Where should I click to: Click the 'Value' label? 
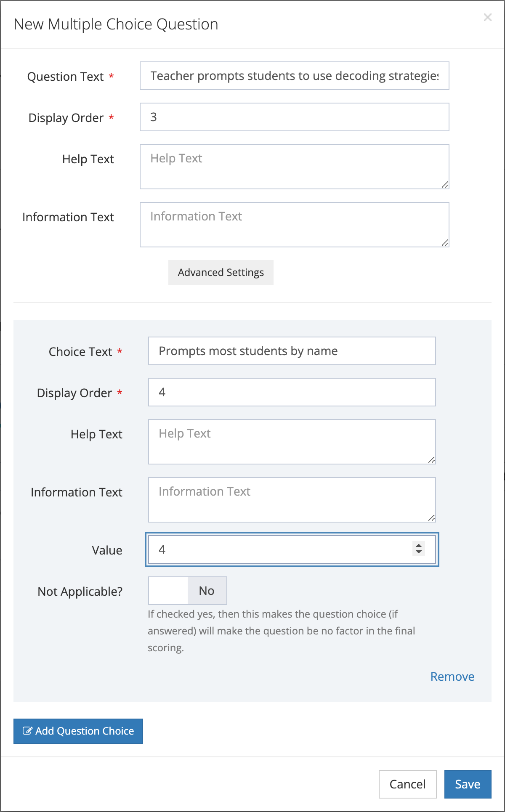coord(107,550)
